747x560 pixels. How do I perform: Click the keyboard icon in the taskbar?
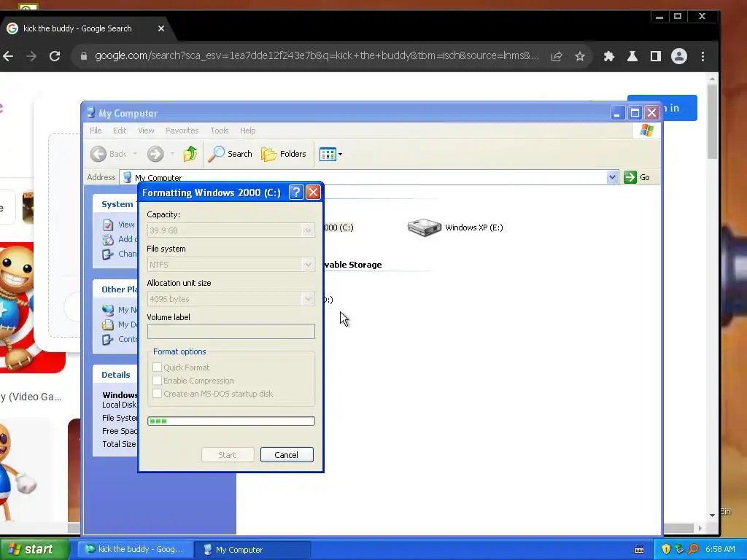tap(639, 550)
